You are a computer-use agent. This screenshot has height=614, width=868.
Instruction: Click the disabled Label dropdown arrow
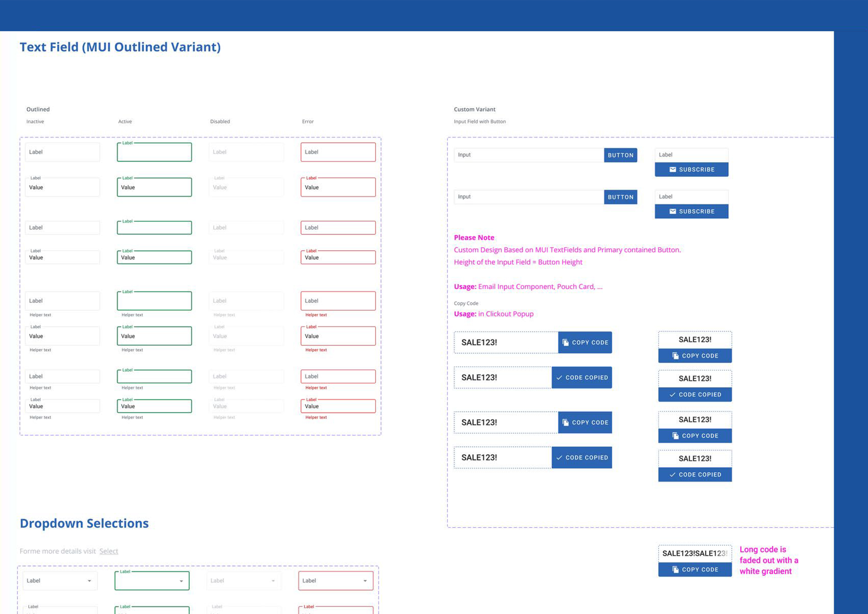[273, 581]
